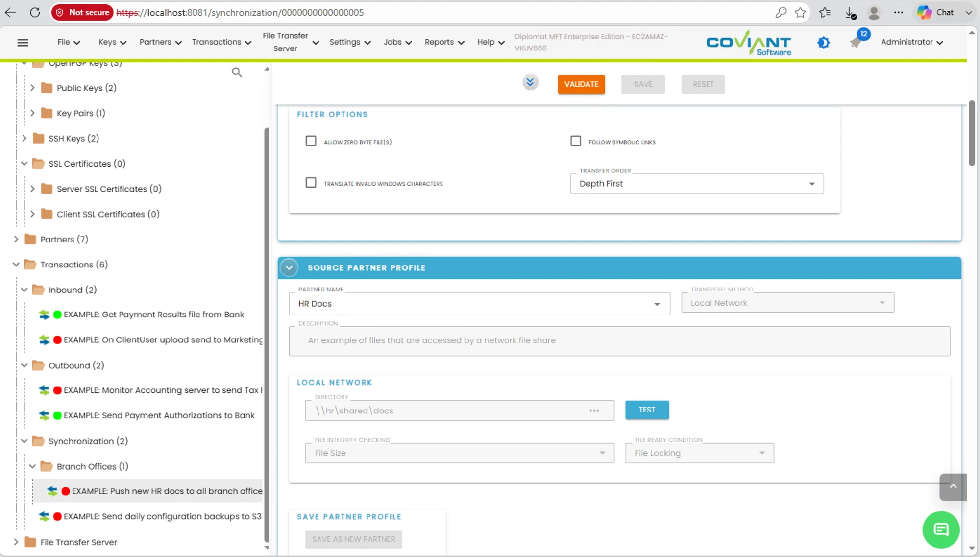Image resolution: width=980 pixels, height=557 pixels.
Task: Click the double-chevron collapse sections icon
Action: (530, 82)
